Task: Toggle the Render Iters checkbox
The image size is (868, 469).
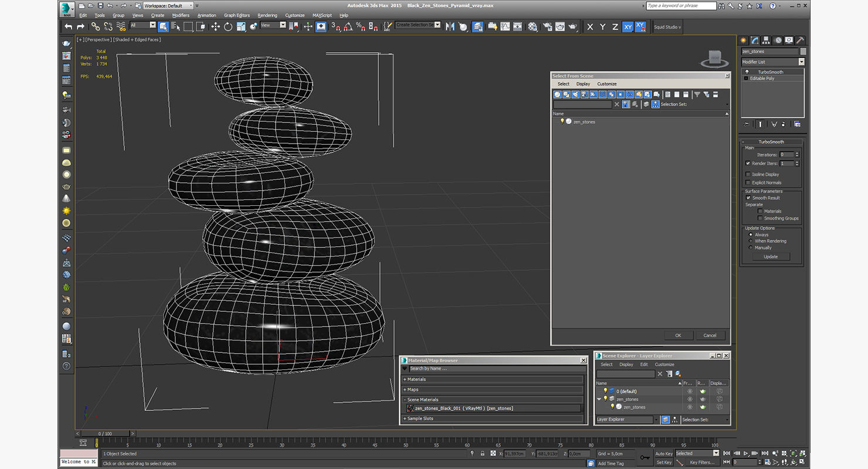Action: 748,163
